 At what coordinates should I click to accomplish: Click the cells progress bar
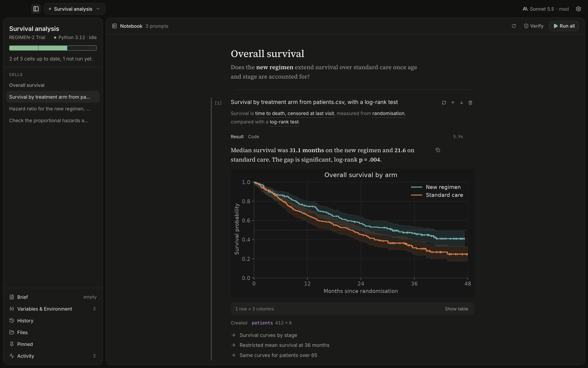pos(53,48)
